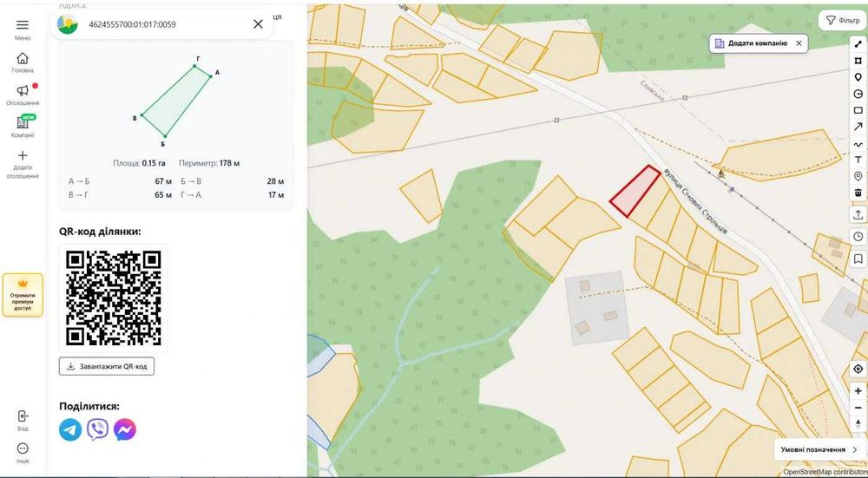Viewport: 868px width, 478px height.
Task: Click the locate-me crosshair button
Action: (858, 369)
